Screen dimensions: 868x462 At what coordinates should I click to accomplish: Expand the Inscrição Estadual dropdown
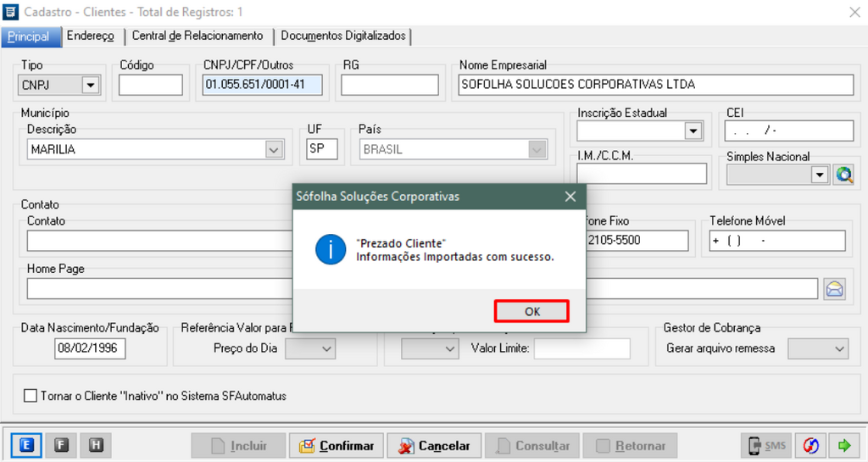tap(693, 131)
